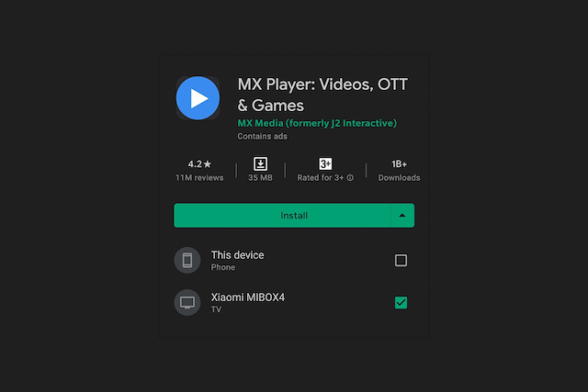This screenshot has width=588, height=392.
Task: Click the 35 MB size label
Action: [x=260, y=177]
